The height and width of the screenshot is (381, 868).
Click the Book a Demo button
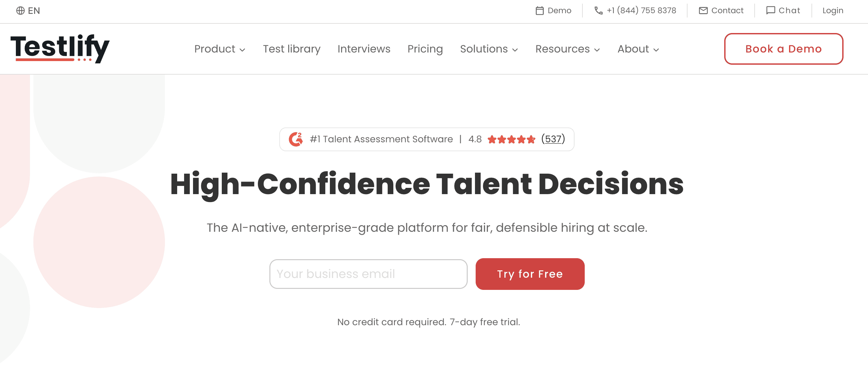pyautogui.click(x=783, y=49)
